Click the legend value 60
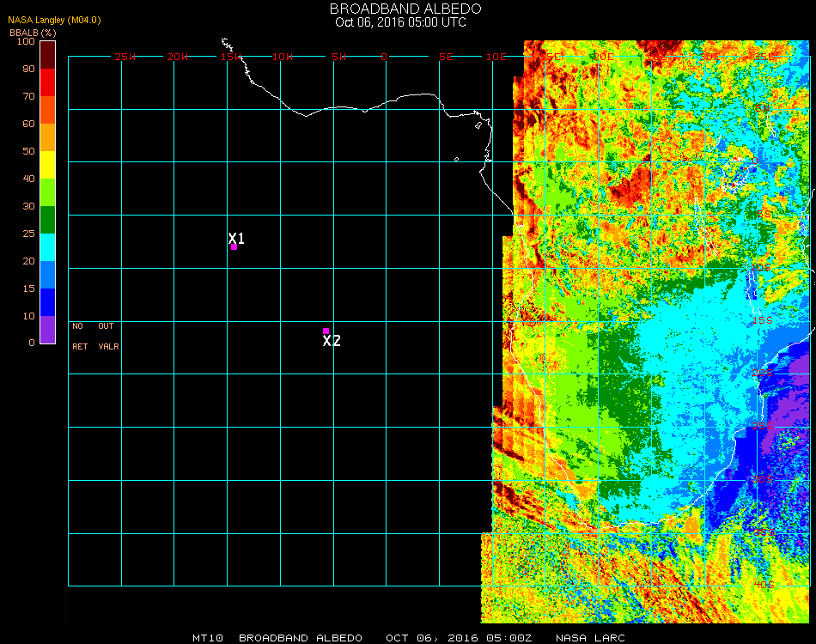Screen dimensions: 816x644 pos(28,124)
